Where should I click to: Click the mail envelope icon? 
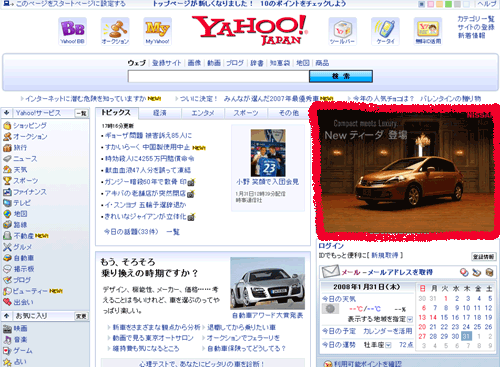tap(330, 271)
